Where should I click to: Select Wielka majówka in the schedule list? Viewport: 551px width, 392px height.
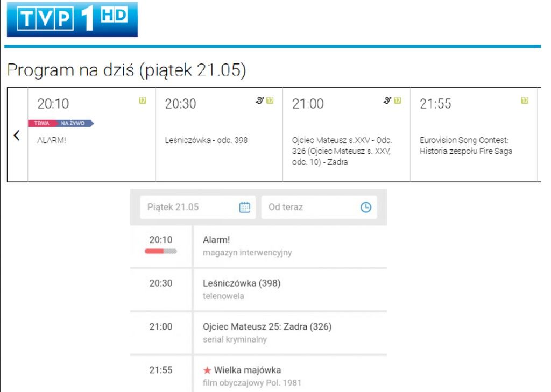point(248,370)
